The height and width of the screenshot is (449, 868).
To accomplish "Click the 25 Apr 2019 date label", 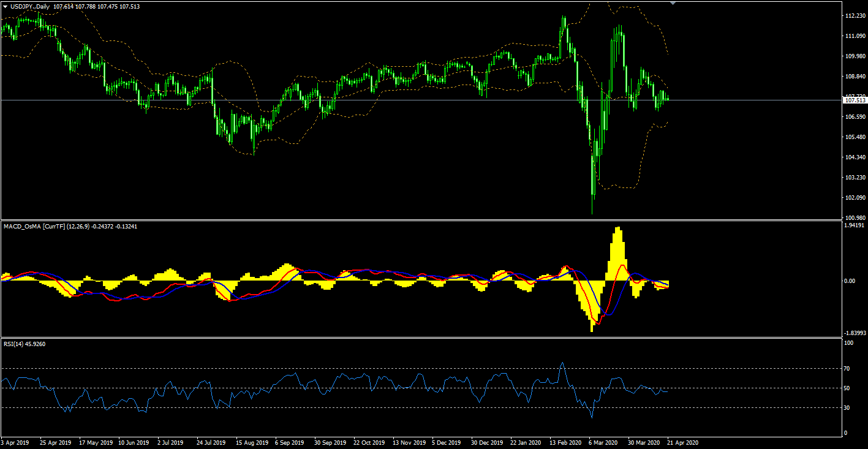I will 55,442.
